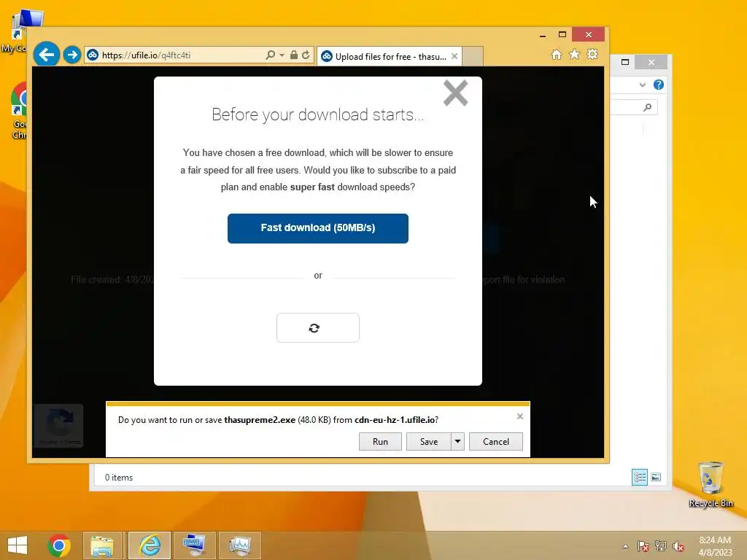Open Action Center flag icon
Viewport: 747px width, 560px height.
coord(643,546)
